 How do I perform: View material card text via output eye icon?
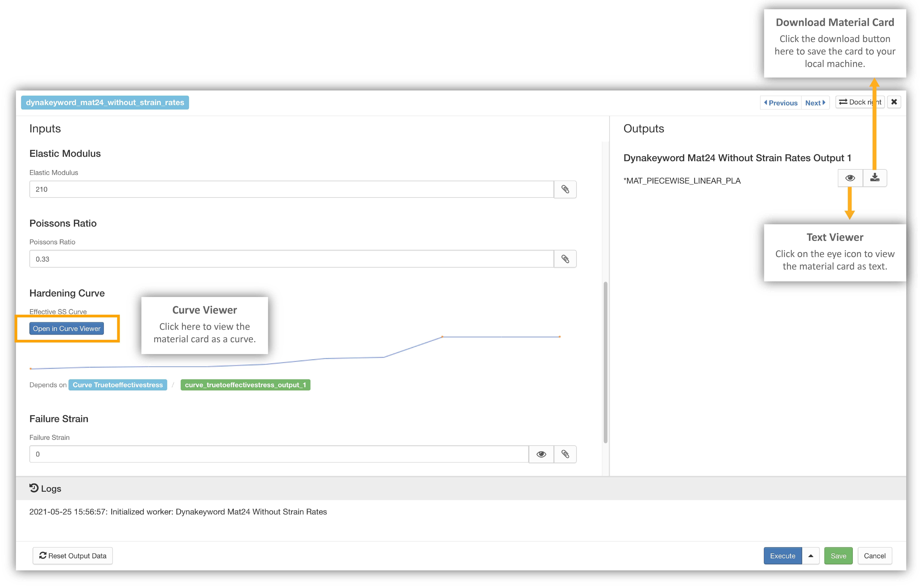[850, 178]
